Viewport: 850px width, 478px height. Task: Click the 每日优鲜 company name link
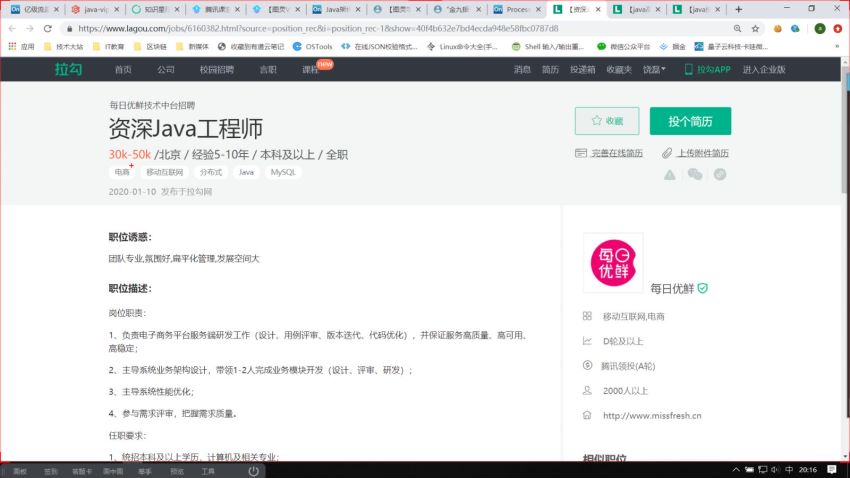(x=672, y=289)
